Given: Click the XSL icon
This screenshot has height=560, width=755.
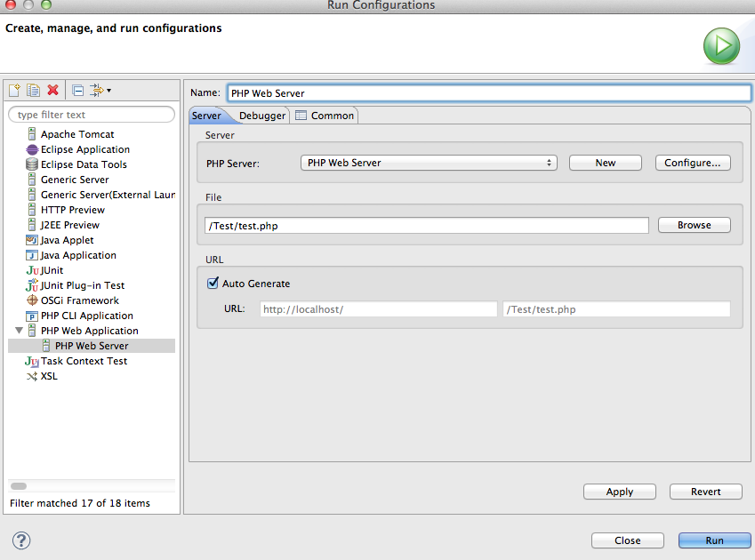Looking at the screenshot, I should [x=32, y=376].
